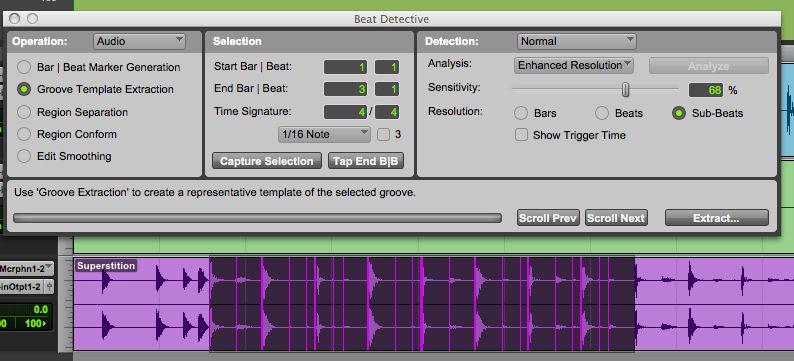Set Resolution to Beats
The image size is (794, 361).
602,113
